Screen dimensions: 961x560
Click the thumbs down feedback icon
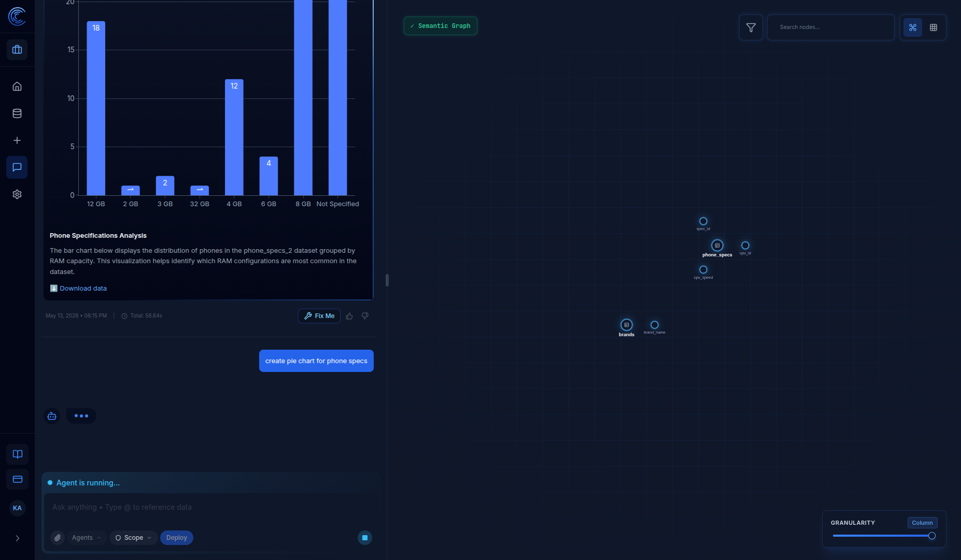[365, 316]
